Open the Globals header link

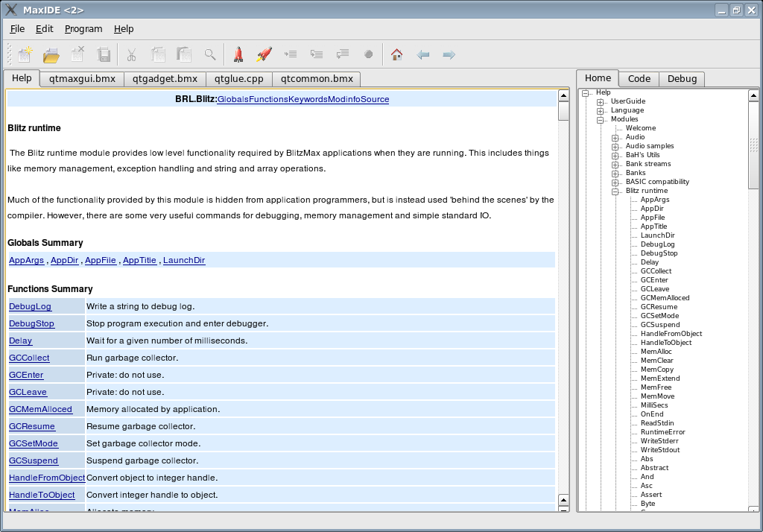click(232, 99)
